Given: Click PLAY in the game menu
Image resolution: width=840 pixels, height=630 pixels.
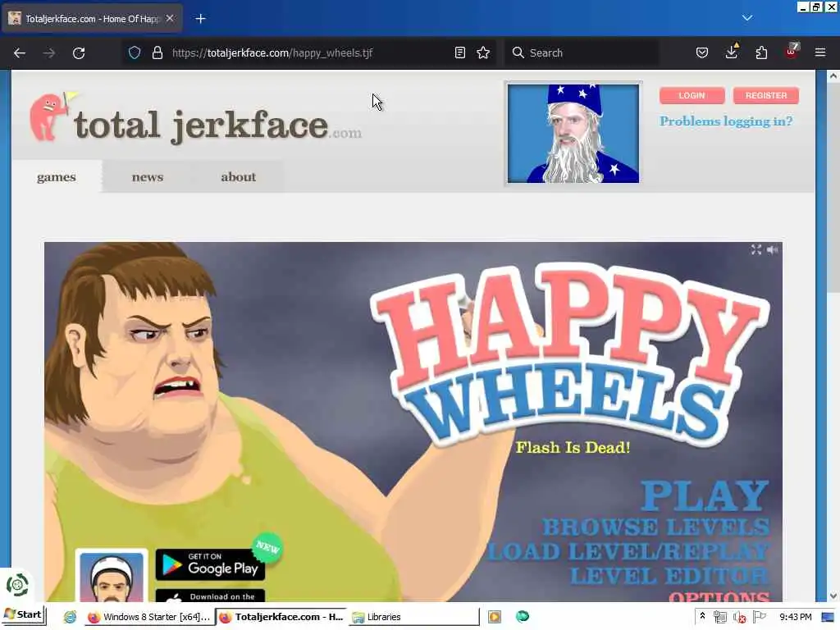Looking at the screenshot, I should [705, 495].
